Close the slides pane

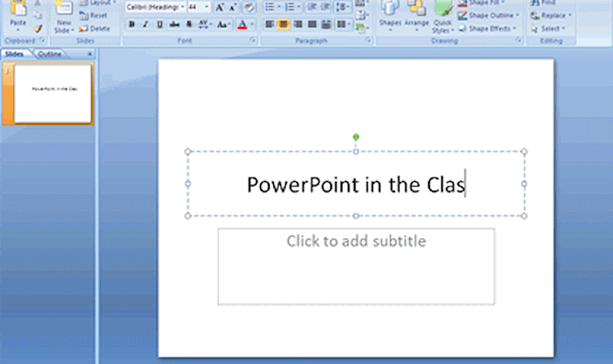pyautogui.click(x=89, y=54)
